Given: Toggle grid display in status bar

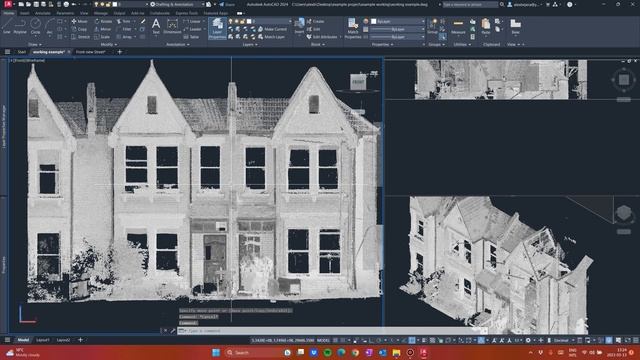Looking at the screenshot, I should coord(336,340).
